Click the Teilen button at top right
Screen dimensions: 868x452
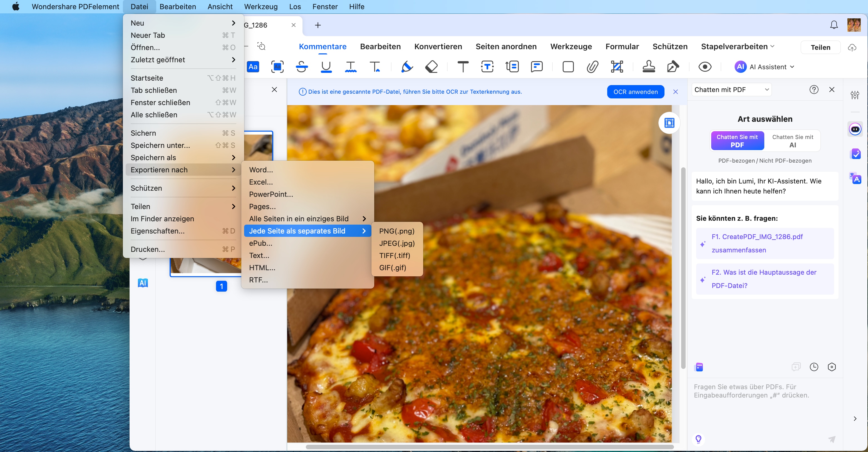tap(820, 47)
